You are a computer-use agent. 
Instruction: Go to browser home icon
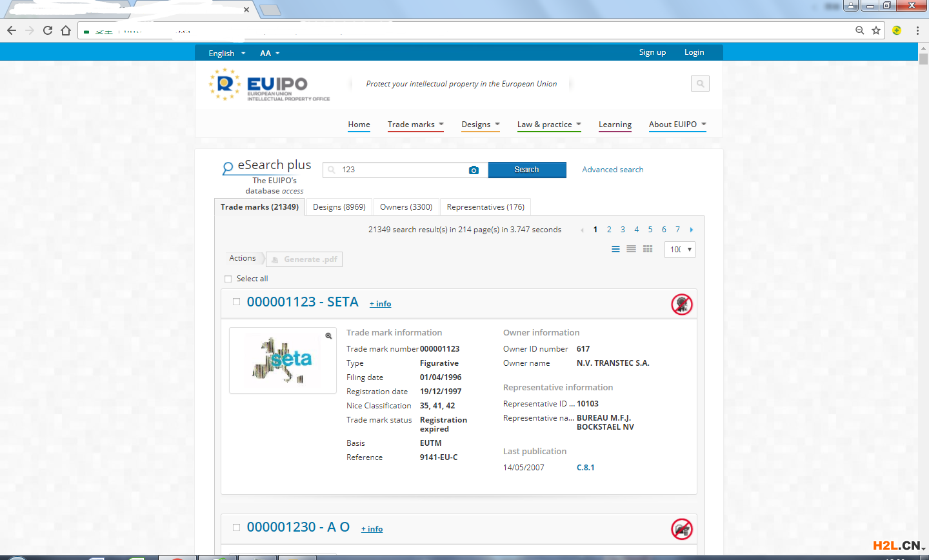(66, 30)
